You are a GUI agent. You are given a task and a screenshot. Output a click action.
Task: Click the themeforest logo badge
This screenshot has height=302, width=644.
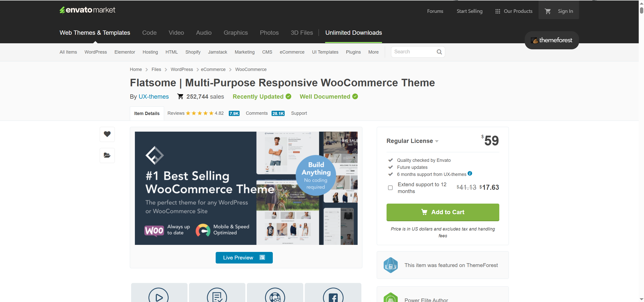click(552, 40)
